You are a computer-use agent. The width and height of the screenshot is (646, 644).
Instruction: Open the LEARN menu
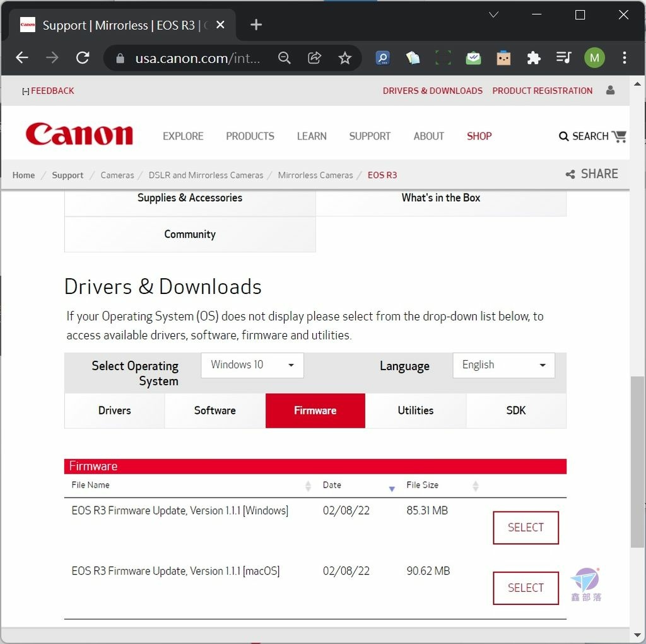coord(312,136)
